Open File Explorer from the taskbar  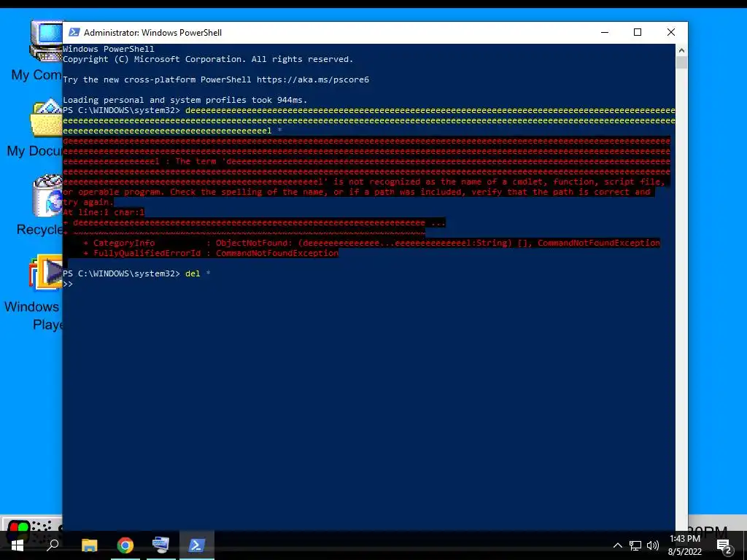(x=89, y=545)
